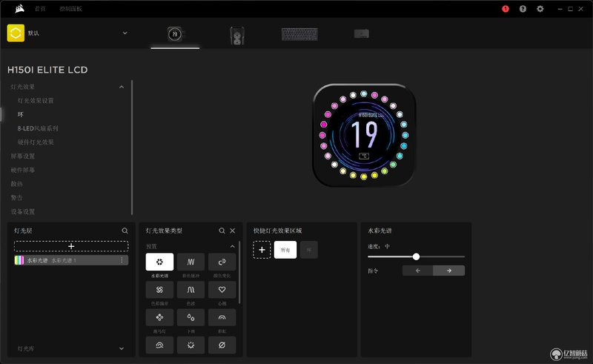Select the crossed-circle effect icon
This screenshot has height=364, width=593.
[222, 345]
